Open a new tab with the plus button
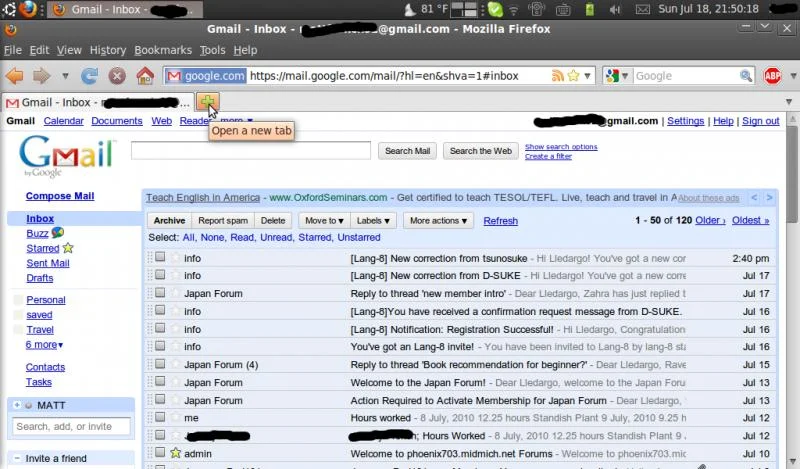Screen dimensions: 800x469 click(208, 102)
